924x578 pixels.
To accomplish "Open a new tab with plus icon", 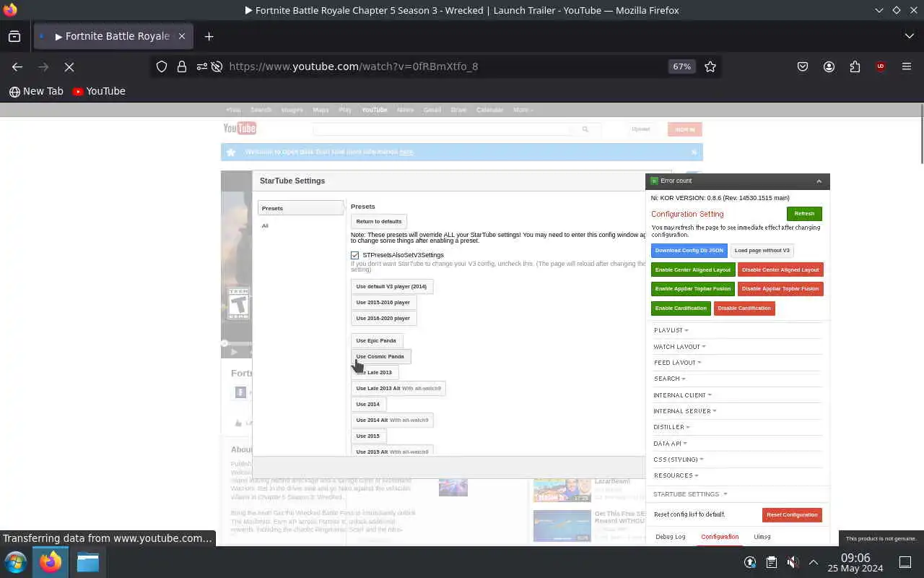I will pos(209,36).
